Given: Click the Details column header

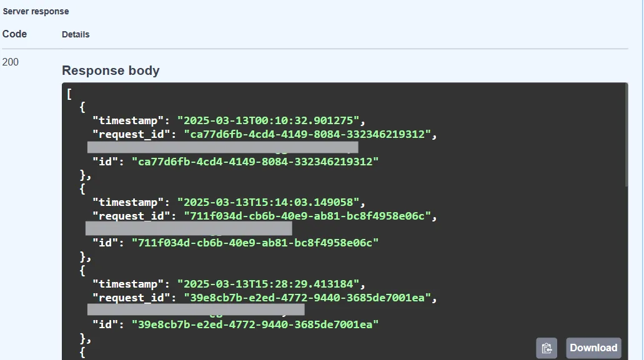Looking at the screenshot, I should tap(76, 34).
